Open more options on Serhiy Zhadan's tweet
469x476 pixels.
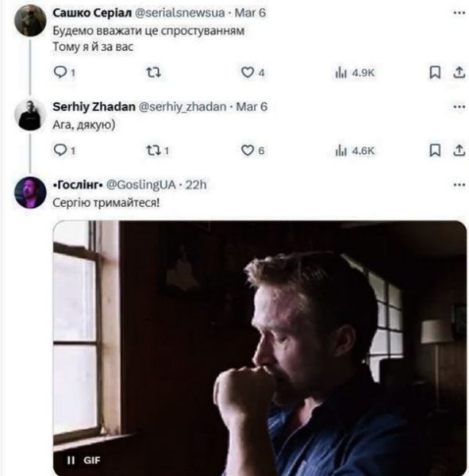tap(459, 106)
